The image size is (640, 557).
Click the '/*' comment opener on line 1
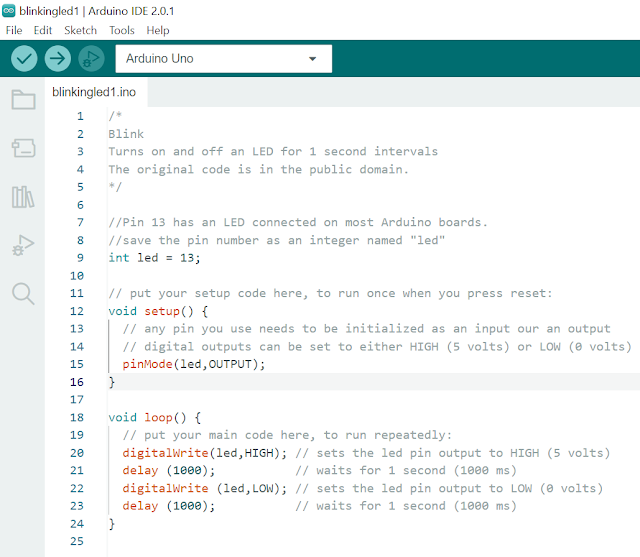point(115,116)
